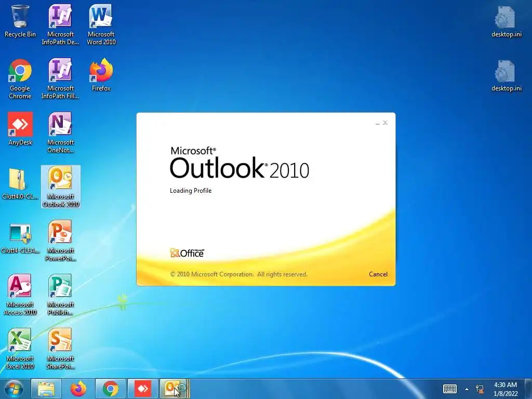532x399 pixels.
Task: Select Microsoft PowerPoint desktop shortcut
Action: (60, 241)
